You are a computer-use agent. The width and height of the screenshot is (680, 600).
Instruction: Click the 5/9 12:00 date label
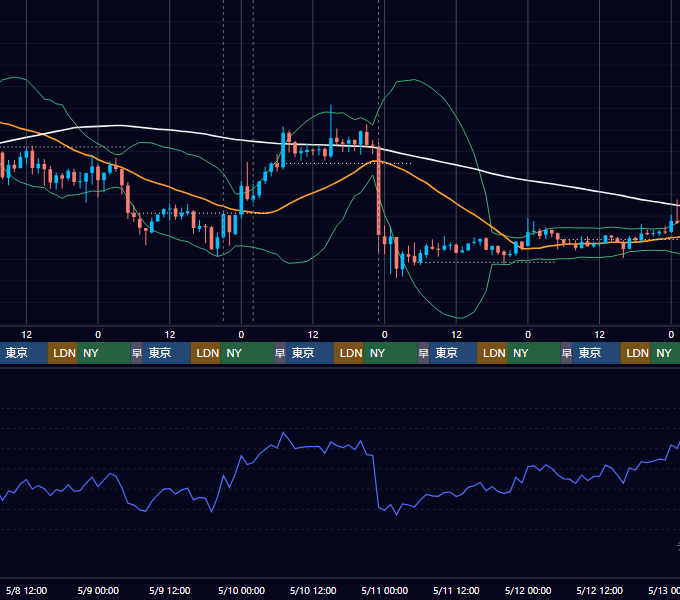pos(170,590)
